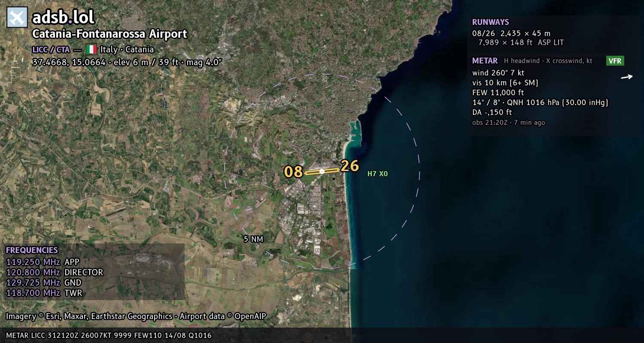644x343 pixels.
Task: Select the 120.800 MHz DIRECTOR frequency
Action: tap(55, 272)
